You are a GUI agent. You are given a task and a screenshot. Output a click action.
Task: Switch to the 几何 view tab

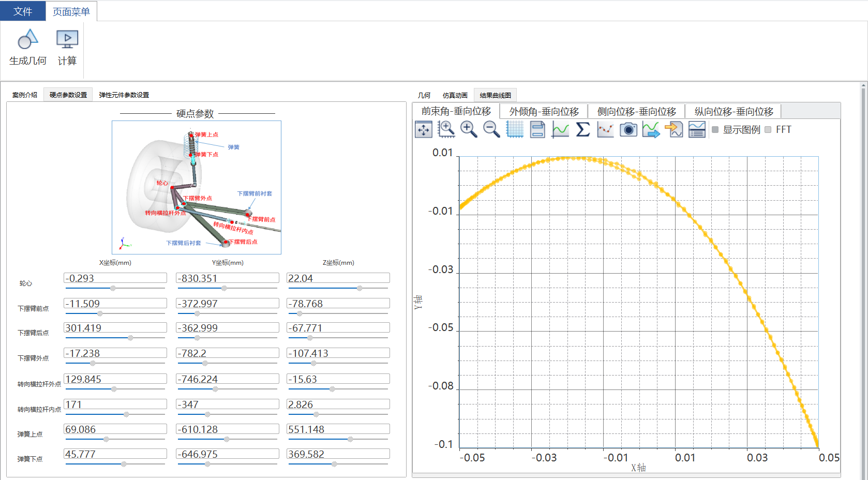click(x=424, y=96)
